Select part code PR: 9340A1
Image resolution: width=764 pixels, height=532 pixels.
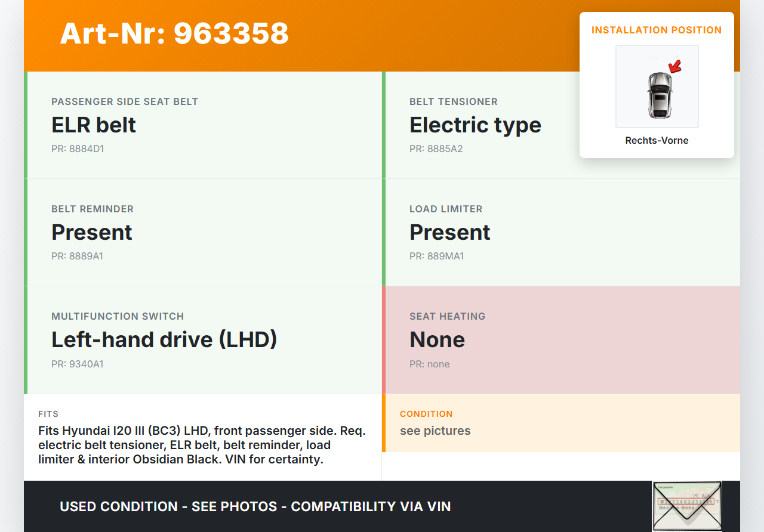coord(78,364)
